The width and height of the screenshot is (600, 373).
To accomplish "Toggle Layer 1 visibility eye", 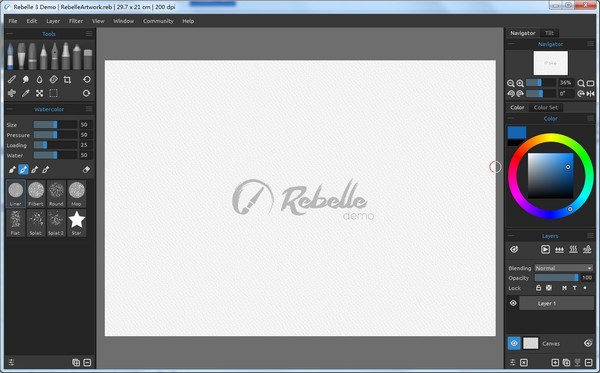I will (513, 303).
